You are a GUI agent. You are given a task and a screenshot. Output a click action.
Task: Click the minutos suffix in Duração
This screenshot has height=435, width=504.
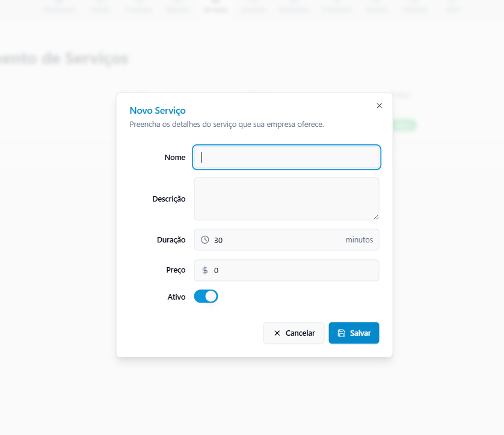click(360, 240)
